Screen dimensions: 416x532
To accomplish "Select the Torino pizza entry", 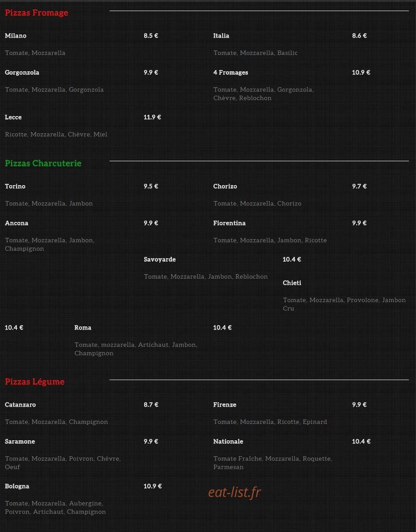I will coord(15,186).
